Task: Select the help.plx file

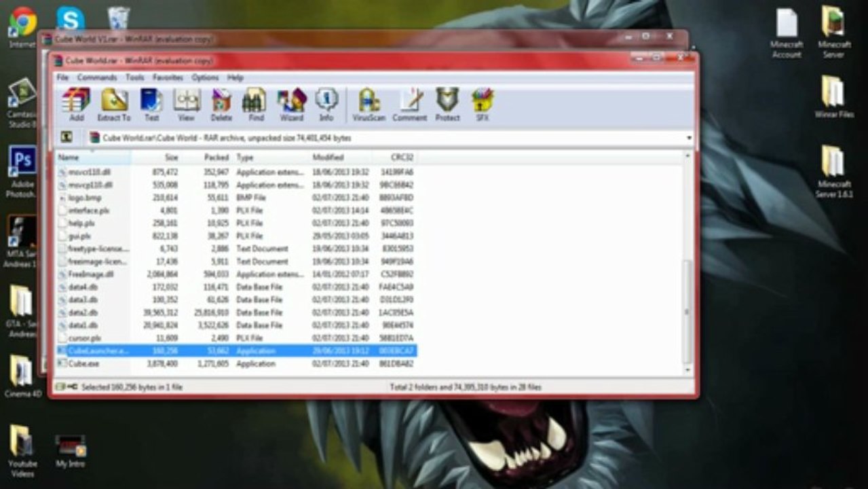Action: click(236, 223)
